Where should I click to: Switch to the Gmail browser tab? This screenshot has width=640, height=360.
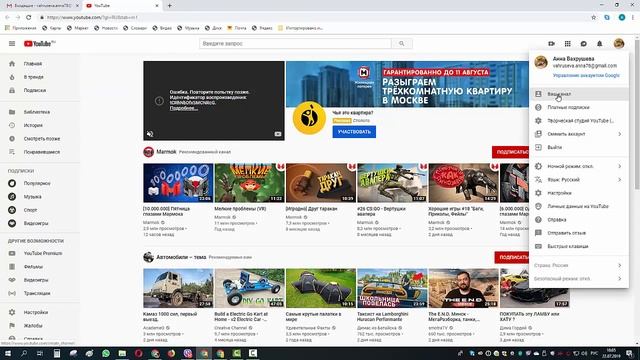[41, 6]
